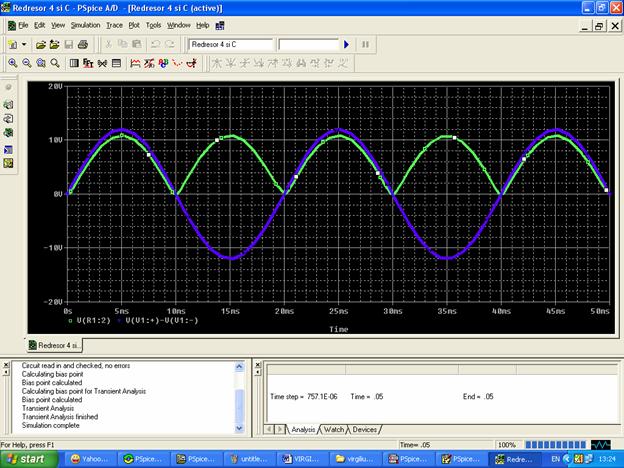
Task: Click the Pause simulation button
Action: point(365,45)
